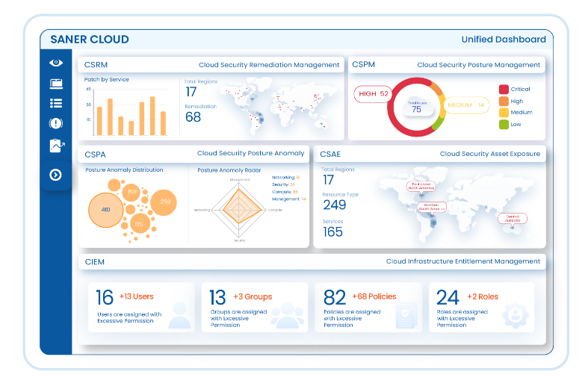Select the list view icon in sidebar
This screenshot has width=588, height=392.
pyautogui.click(x=55, y=103)
